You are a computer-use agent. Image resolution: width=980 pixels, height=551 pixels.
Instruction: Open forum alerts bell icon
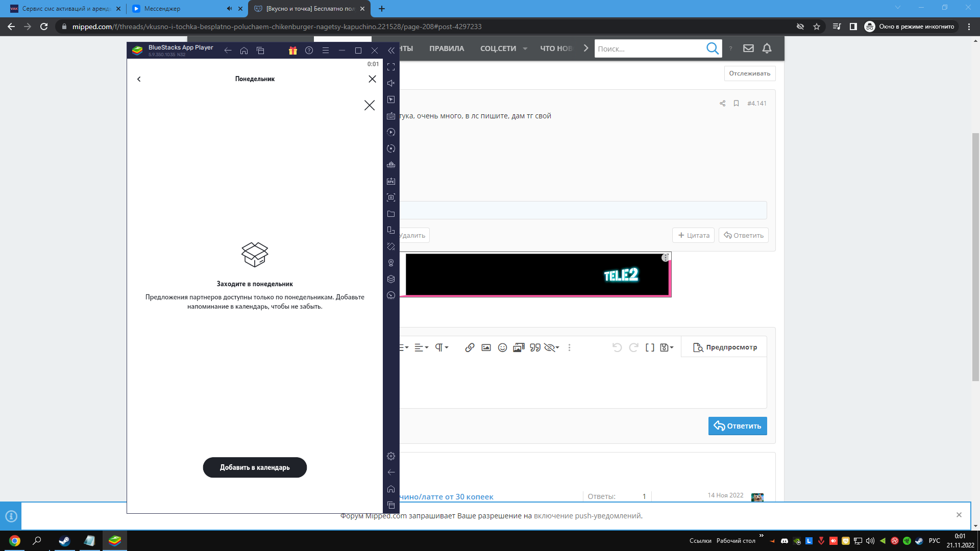pos(767,48)
